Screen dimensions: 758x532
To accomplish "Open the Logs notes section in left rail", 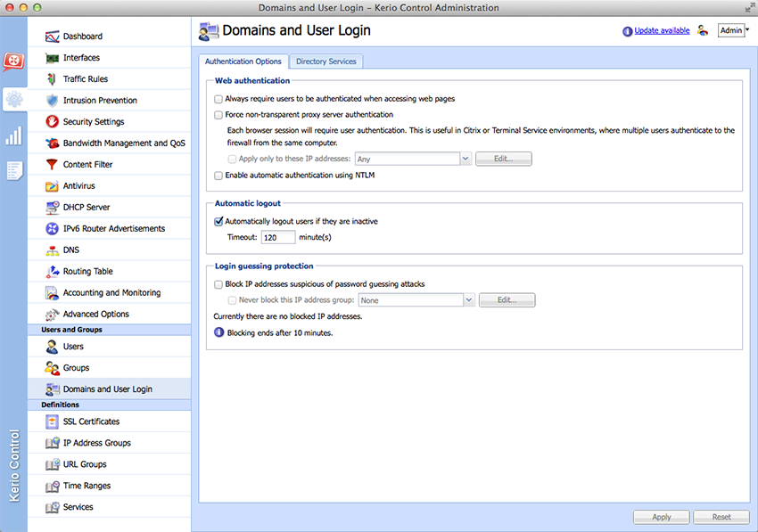I will [x=14, y=170].
